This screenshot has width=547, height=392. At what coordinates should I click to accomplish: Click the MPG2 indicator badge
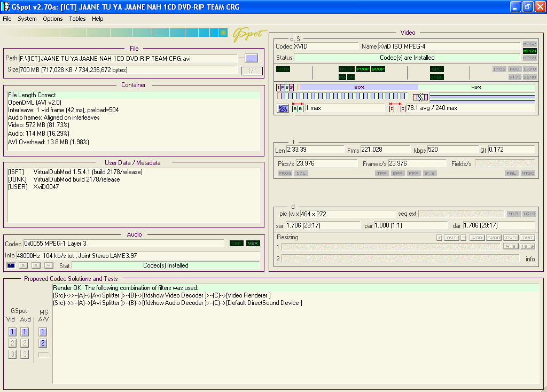(x=529, y=44)
